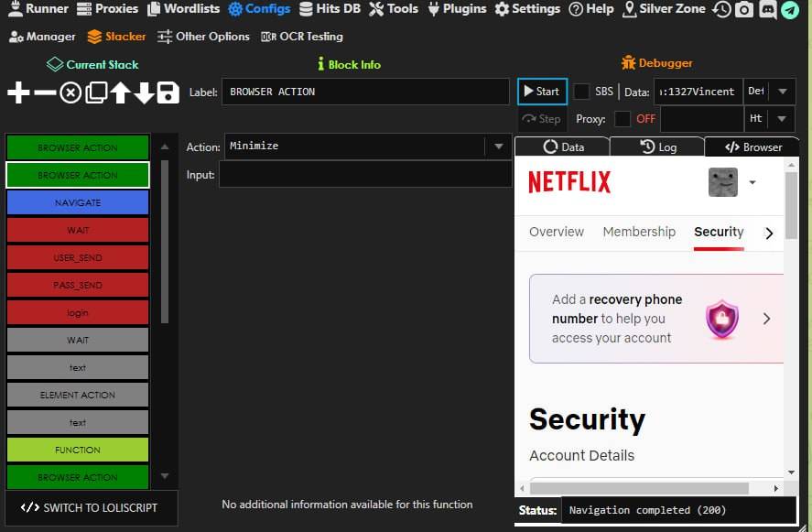
Task: Click the circled X disable block icon
Action: coord(70,92)
